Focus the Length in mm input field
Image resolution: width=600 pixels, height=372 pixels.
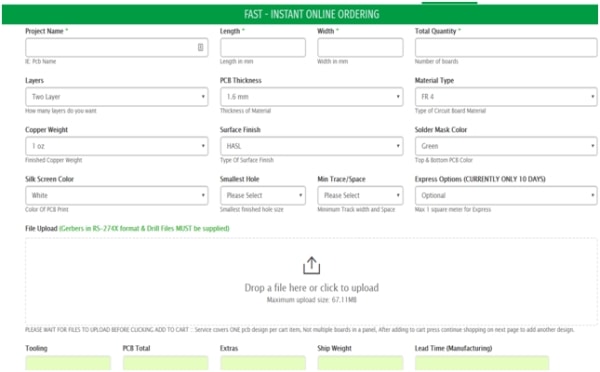[263, 47]
